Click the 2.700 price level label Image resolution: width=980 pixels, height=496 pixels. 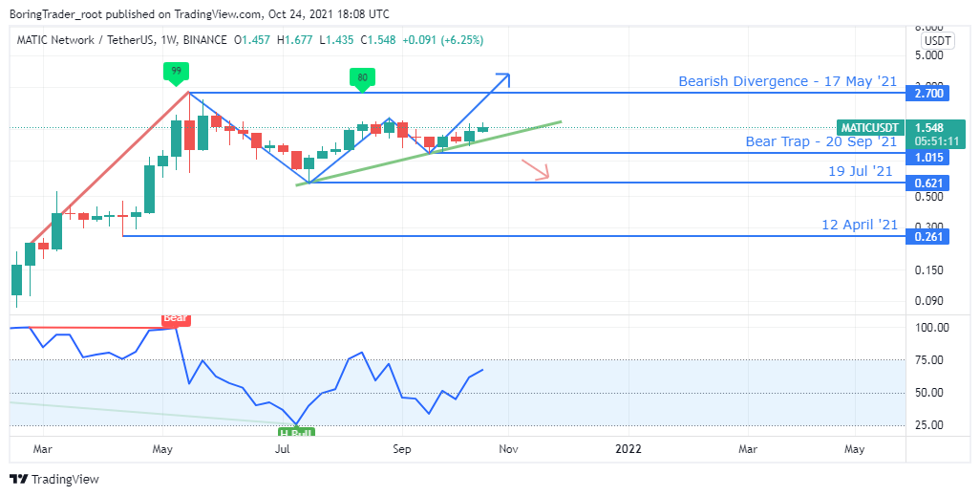(929, 94)
